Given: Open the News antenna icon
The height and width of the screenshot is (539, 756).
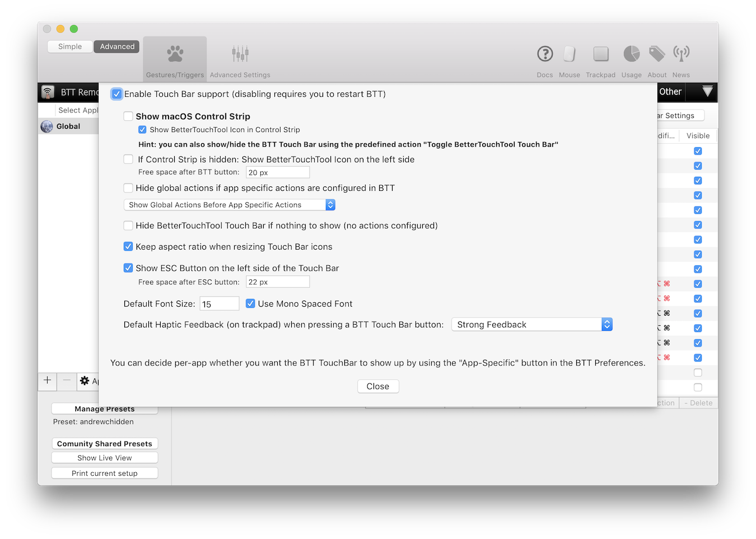Looking at the screenshot, I should 682,54.
